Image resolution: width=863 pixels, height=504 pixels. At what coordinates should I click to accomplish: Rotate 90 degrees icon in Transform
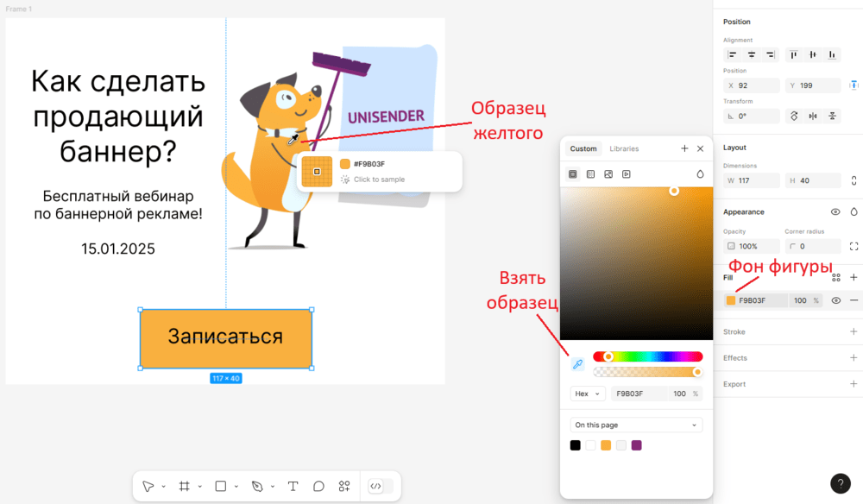coord(794,117)
